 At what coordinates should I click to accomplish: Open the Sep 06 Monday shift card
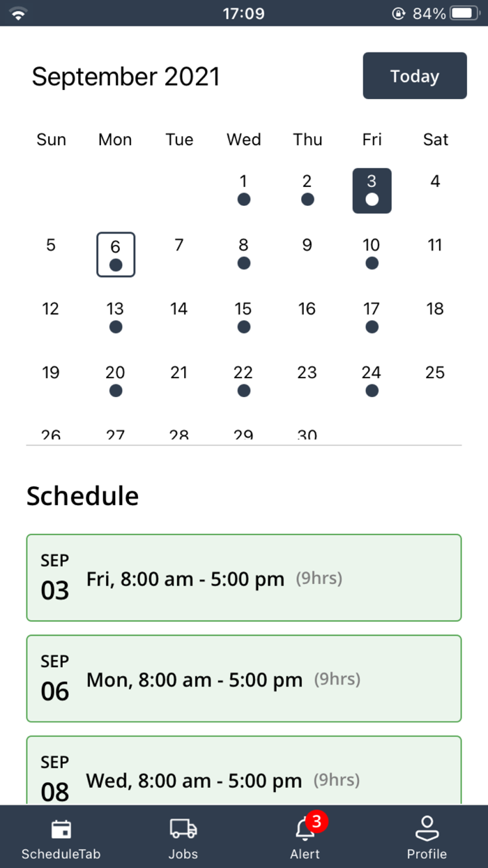coord(244,678)
